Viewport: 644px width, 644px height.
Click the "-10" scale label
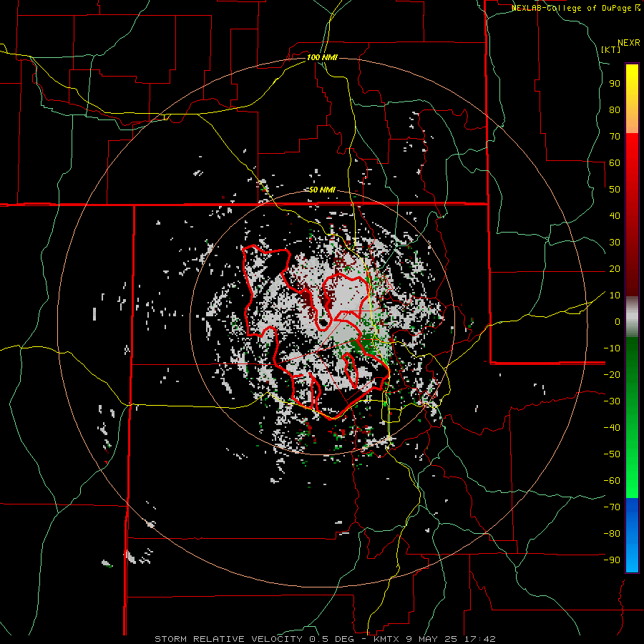coord(612,348)
